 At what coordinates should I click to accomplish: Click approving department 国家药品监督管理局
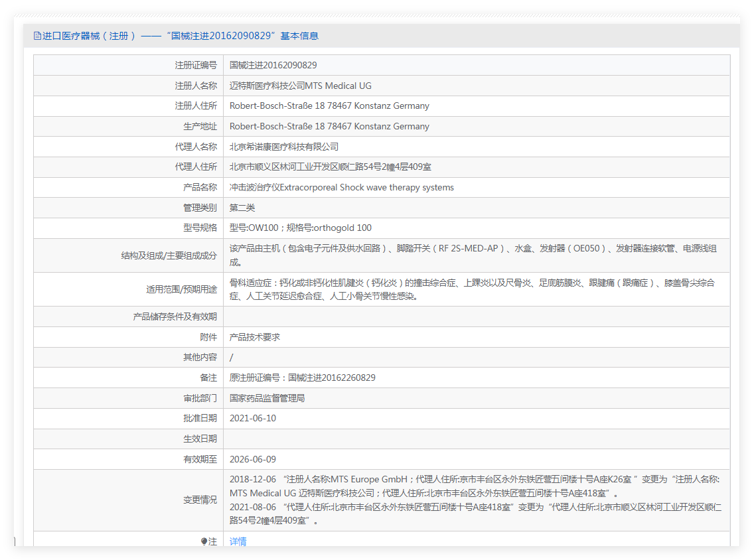point(267,398)
